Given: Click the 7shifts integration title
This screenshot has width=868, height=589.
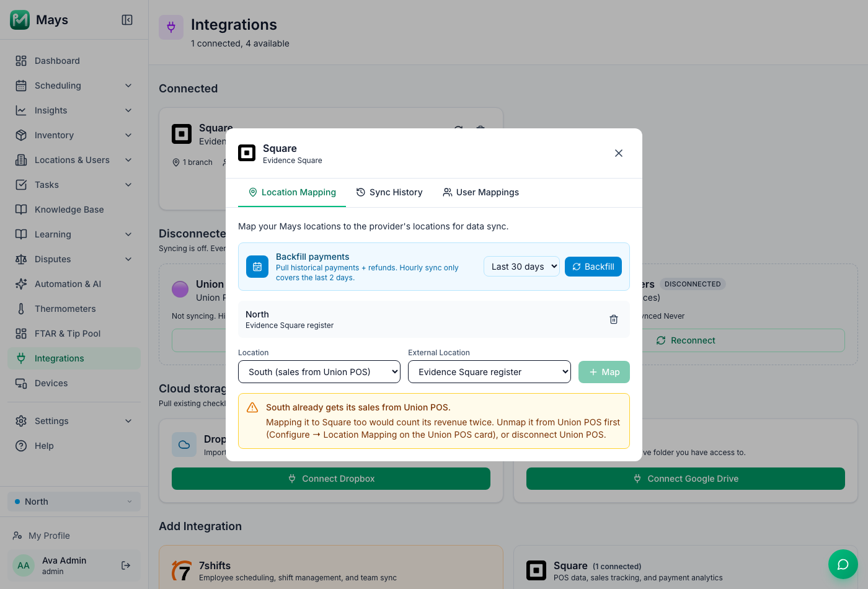Looking at the screenshot, I should (215, 565).
